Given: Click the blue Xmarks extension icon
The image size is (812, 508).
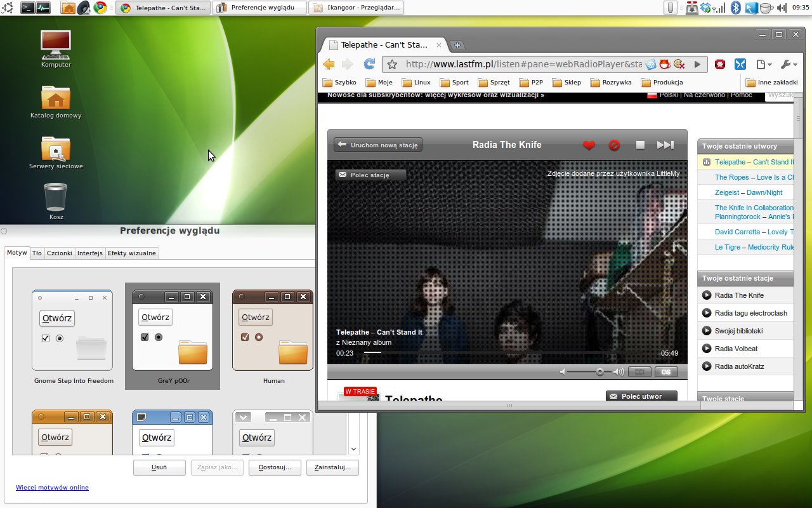Looking at the screenshot, I should pos(740,64).
